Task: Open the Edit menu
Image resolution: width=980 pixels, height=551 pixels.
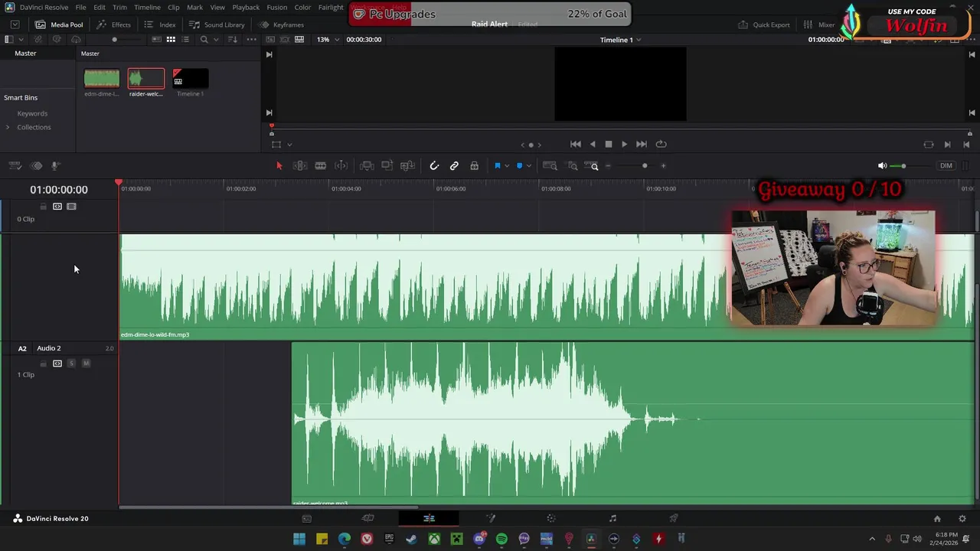Action: [x=100, y=8]
